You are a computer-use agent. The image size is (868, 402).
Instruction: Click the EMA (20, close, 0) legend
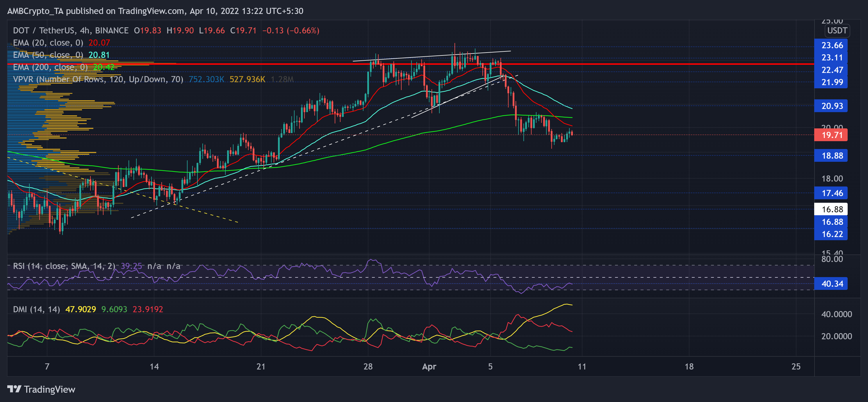pyautogui.click(x=48, y=43)
